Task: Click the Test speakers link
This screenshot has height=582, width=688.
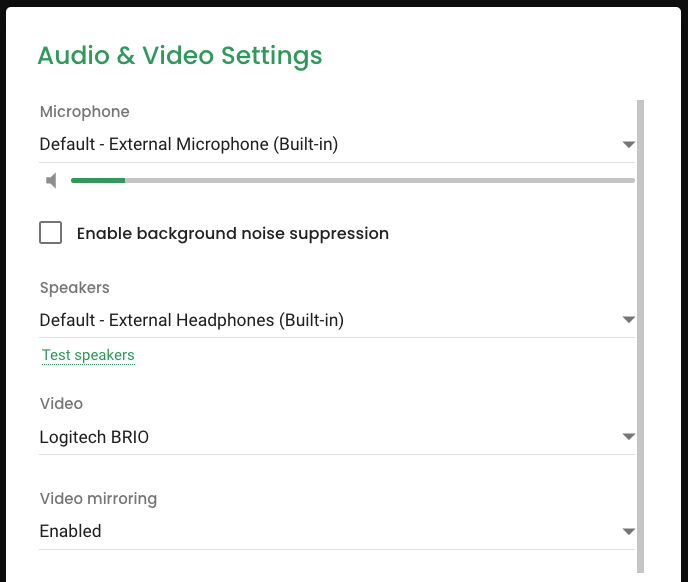Action: (88, 355)
